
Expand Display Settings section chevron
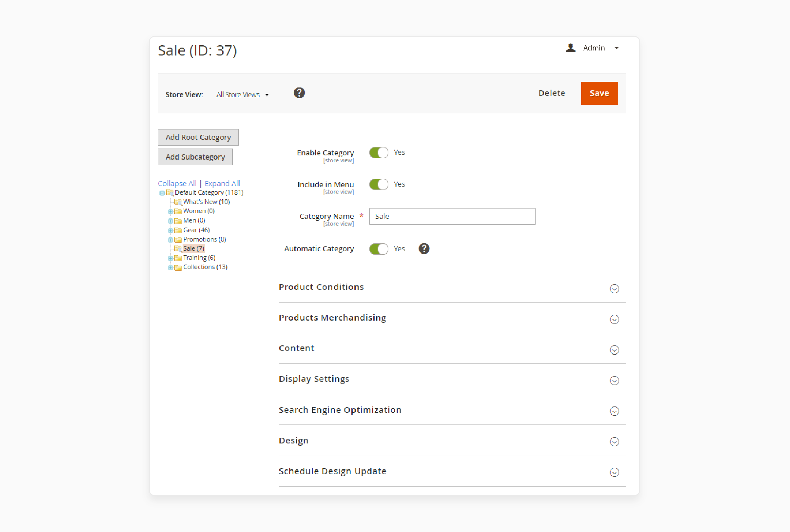614,380
